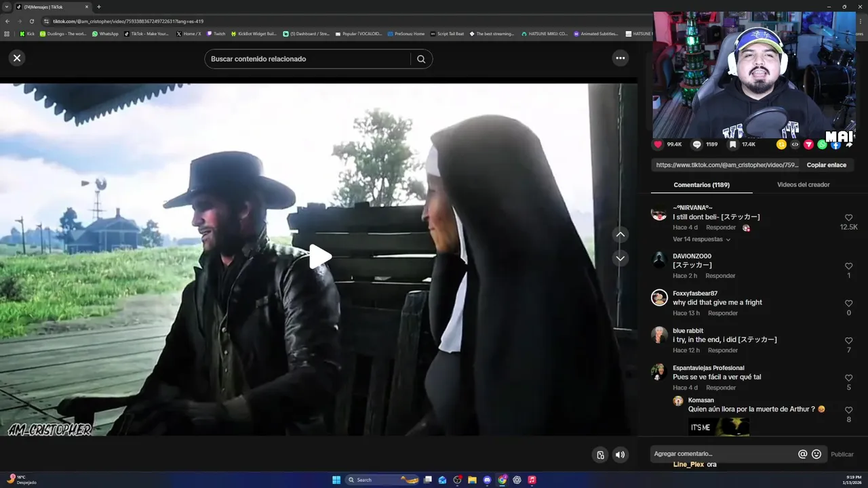The height and width of the screenshot is (488, 868).
Task: Open the three-dot more options menu
Action: pyautogui.click(x=620, y=58)
